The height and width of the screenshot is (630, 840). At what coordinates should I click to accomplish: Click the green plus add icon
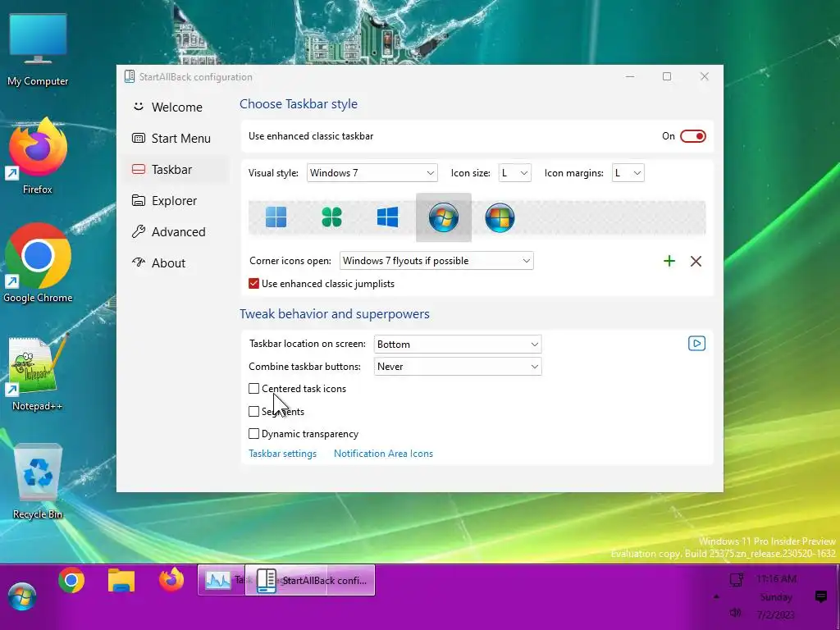(x=669, y=261)
